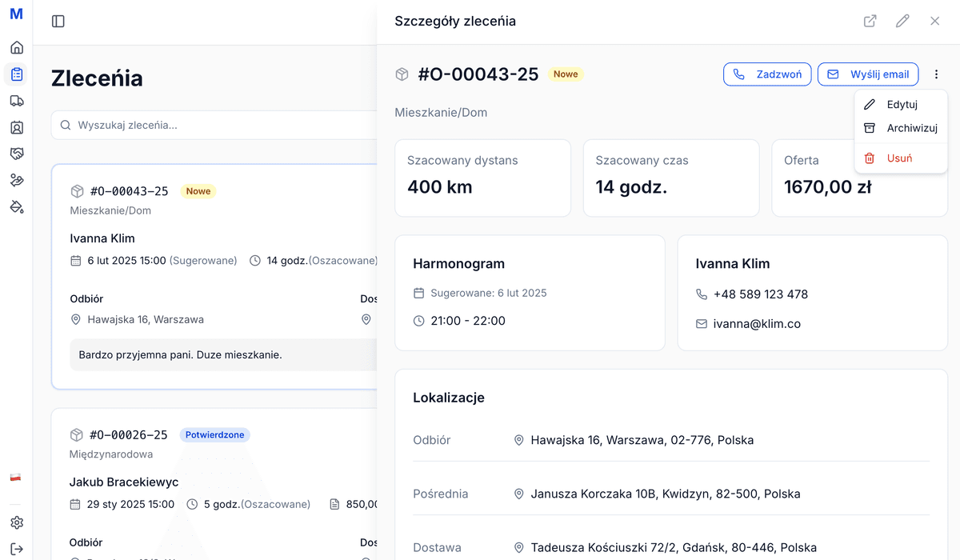Click the pencil edit icon in panel header
Image resolution: width=960 pixels, height=560 pixels.
click(x=902, y=22)
